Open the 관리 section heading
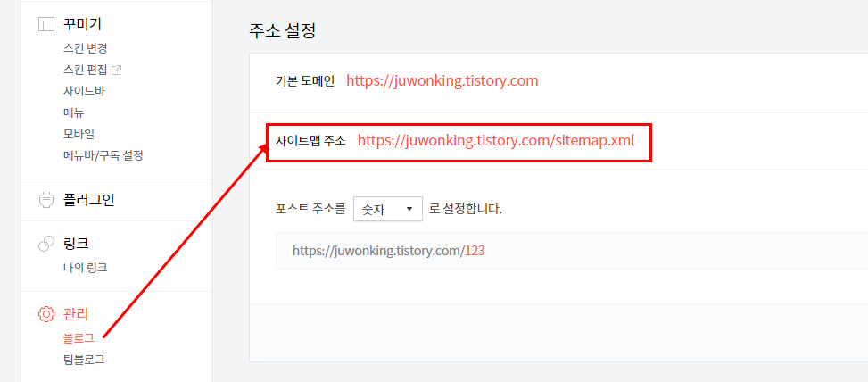Image resolution: width=868 pixels, height=382 pixels. (77, 314)
